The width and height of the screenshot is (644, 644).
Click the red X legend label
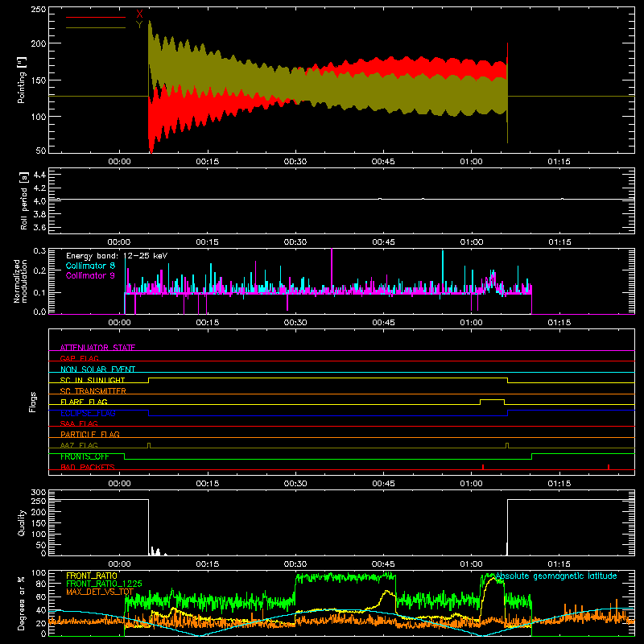coord(139,14)
